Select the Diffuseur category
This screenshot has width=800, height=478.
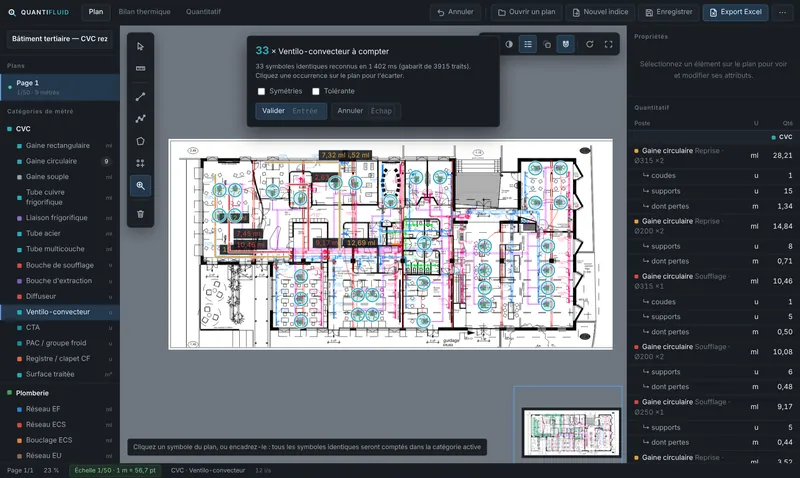click(60, 296)
